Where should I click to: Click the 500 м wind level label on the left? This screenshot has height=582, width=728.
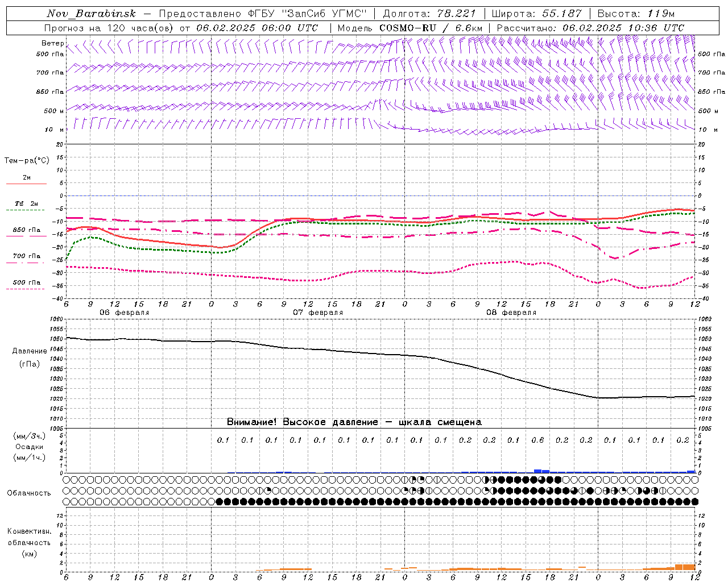53,111
